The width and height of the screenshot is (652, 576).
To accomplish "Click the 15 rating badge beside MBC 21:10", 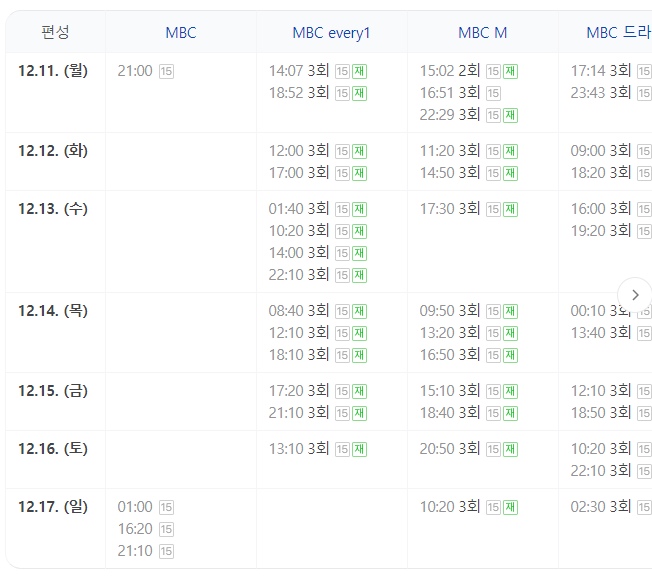I will pyautogui.click(x=166, y=551).
